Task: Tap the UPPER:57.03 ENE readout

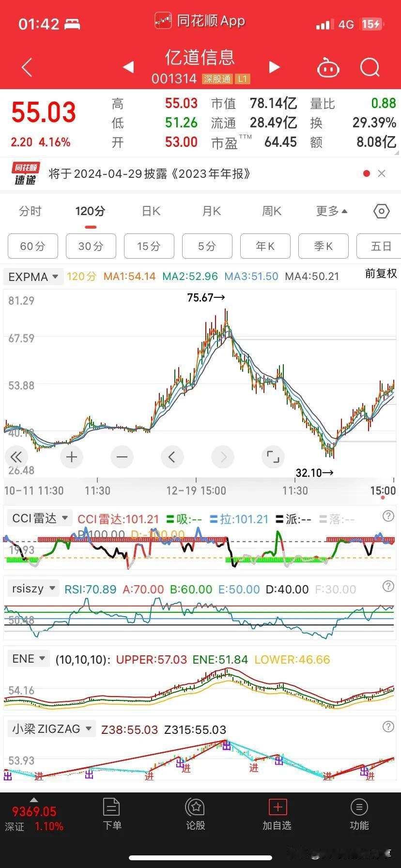Action: coord(152,660)
